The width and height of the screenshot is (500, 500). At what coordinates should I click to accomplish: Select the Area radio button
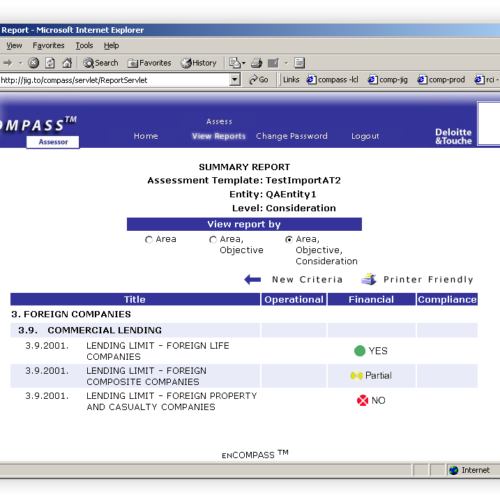149,239
